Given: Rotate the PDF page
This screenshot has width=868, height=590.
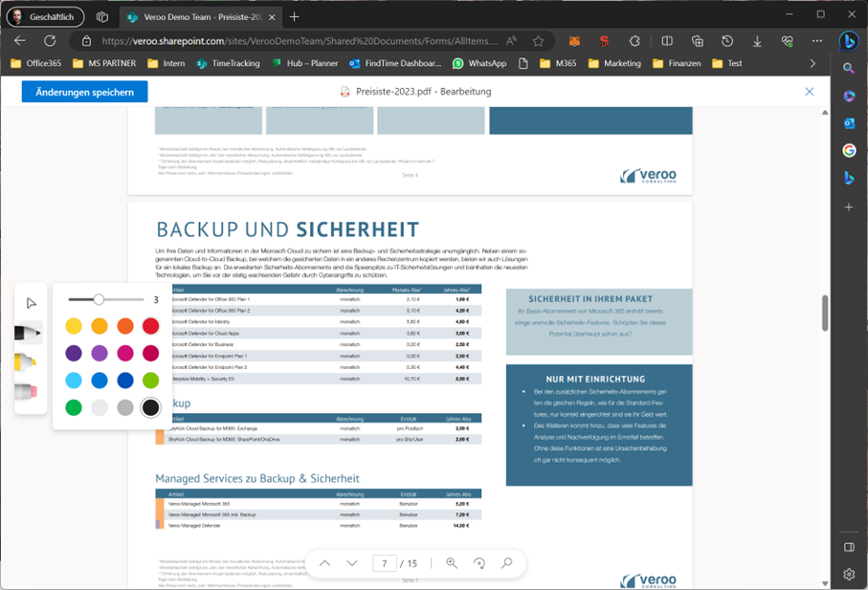Looking at the screenshot, I should click(478, 563).
